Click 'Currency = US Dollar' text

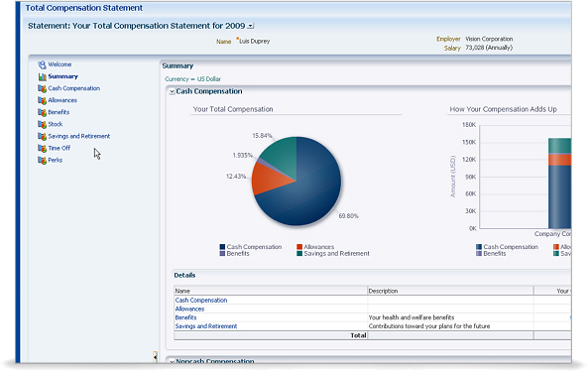(192, 79)
